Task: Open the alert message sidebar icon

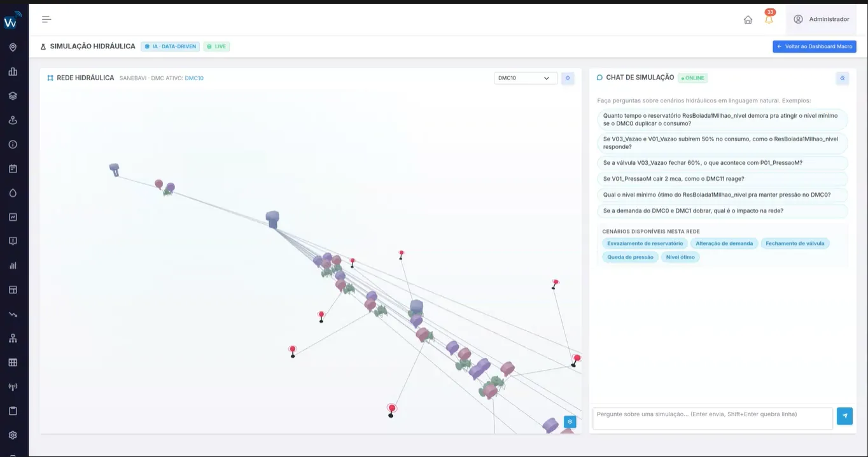Action: pyautogui.click(x=13, y=241)
